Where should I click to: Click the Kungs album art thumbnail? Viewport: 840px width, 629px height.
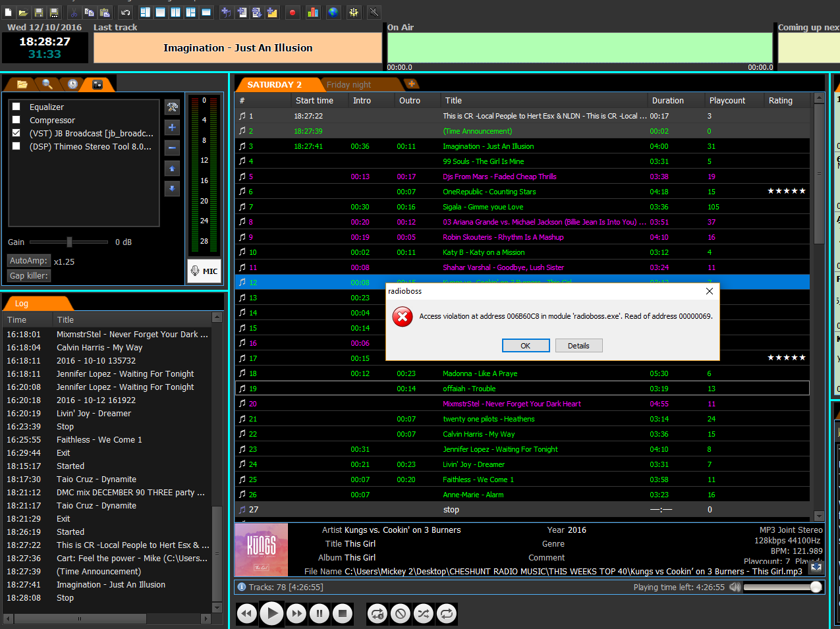tap(262, 550)
